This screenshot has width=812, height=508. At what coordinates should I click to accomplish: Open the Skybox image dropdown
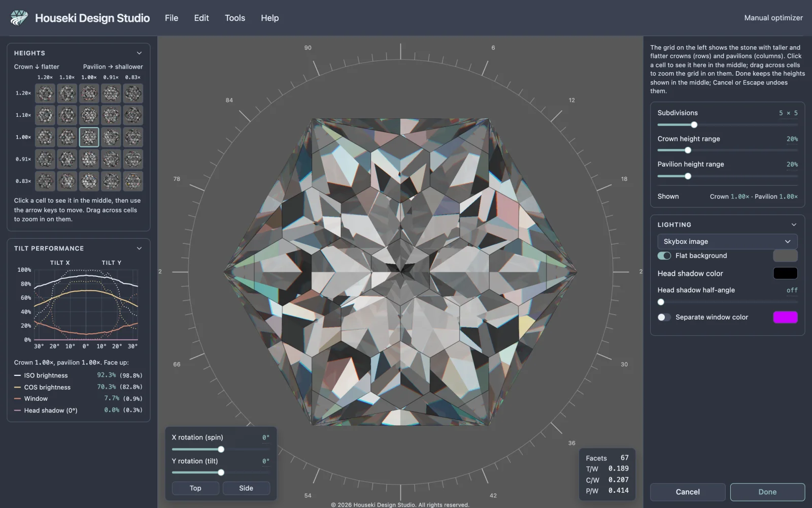click(x=727, y=241)
